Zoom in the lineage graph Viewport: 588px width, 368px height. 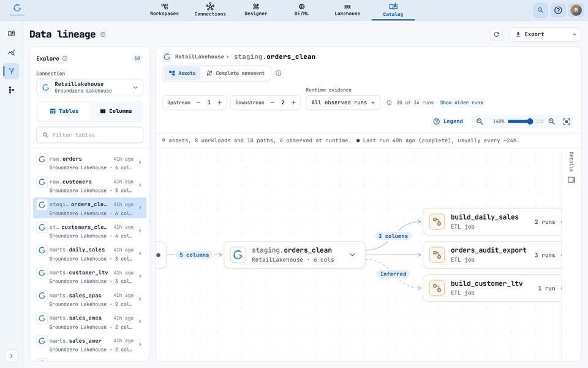coord(552,121)
